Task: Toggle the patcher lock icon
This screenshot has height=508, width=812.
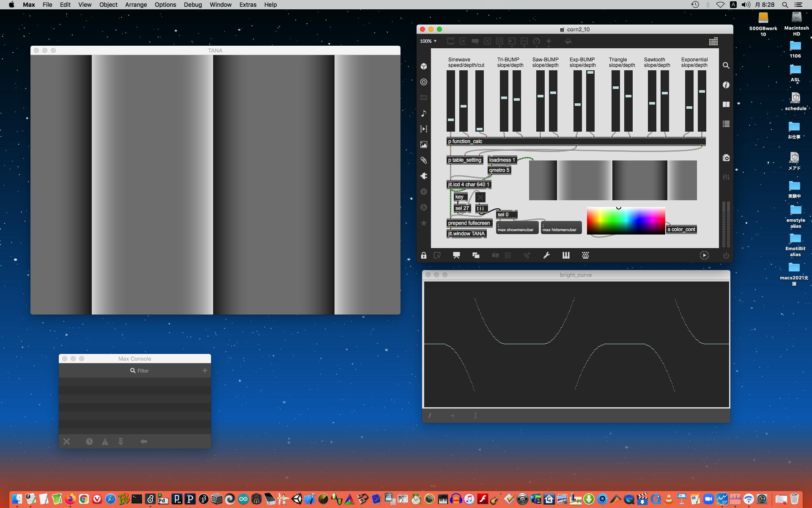Action: coord(424,255)
